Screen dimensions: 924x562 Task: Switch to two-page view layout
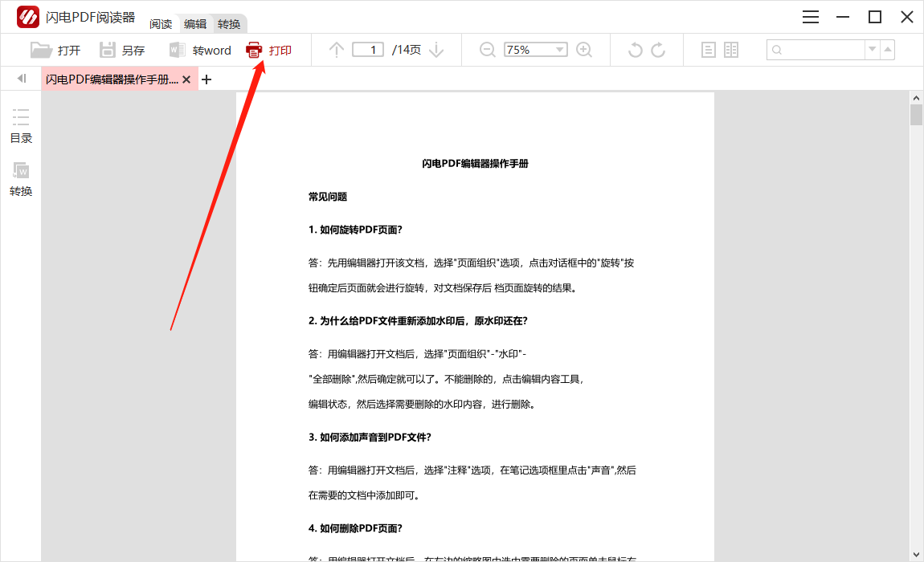click(x=730, y=49)
